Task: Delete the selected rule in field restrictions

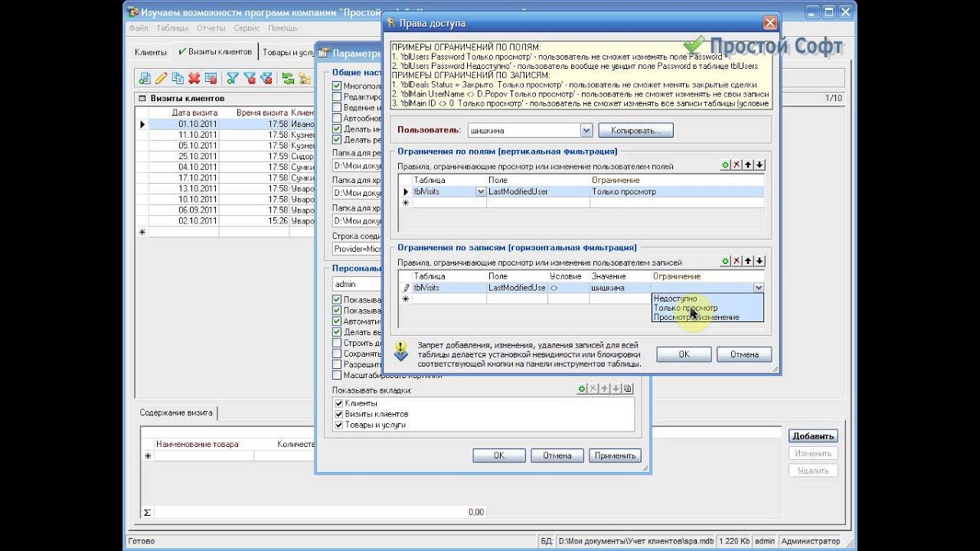Action: coord(737,165)
